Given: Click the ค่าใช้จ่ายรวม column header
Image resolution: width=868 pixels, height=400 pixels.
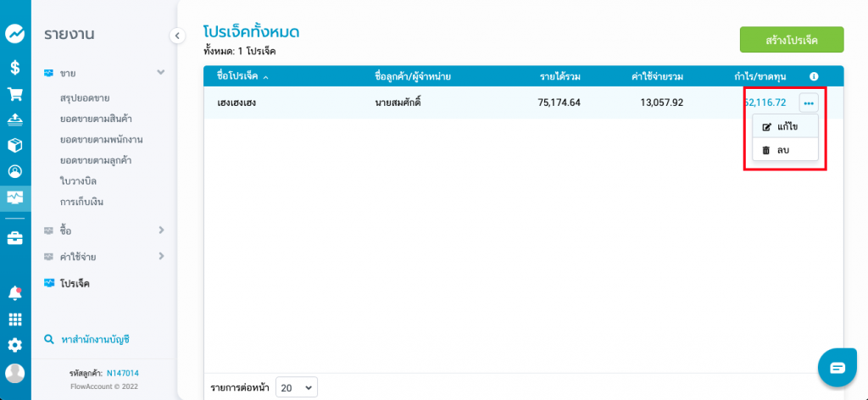Looking at the screenshot, I should click(x=658, y=76).
